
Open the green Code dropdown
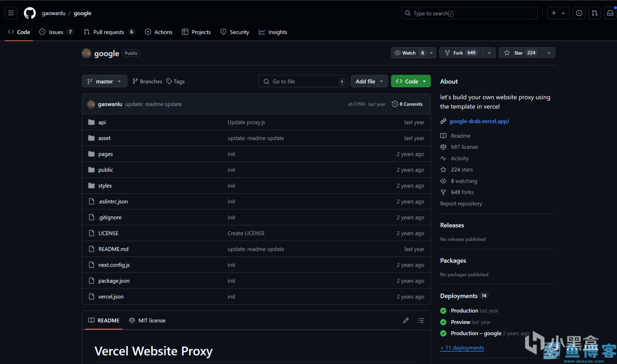[411, 81]
